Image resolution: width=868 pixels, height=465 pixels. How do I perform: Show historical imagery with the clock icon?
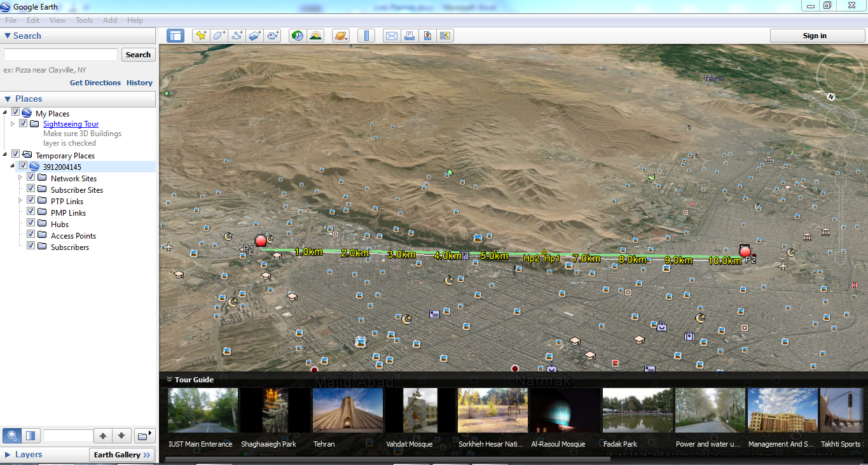point(297,36)
